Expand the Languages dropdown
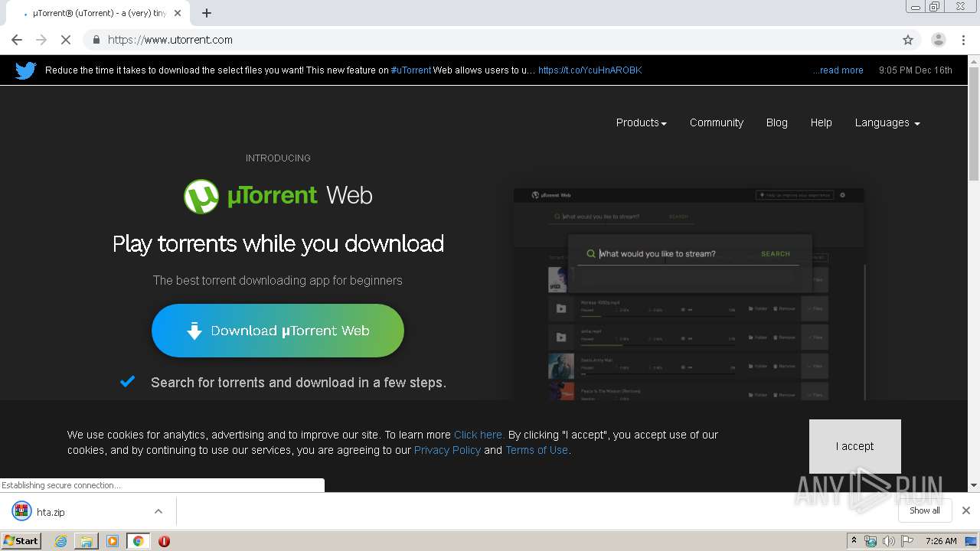Viewport: 980px width, 551px height. coord(887,122)
